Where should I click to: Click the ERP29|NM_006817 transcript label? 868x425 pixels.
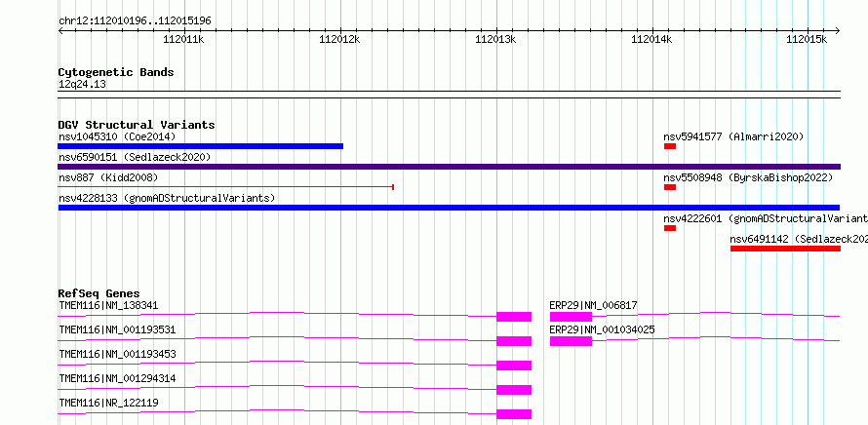point(593,305)
